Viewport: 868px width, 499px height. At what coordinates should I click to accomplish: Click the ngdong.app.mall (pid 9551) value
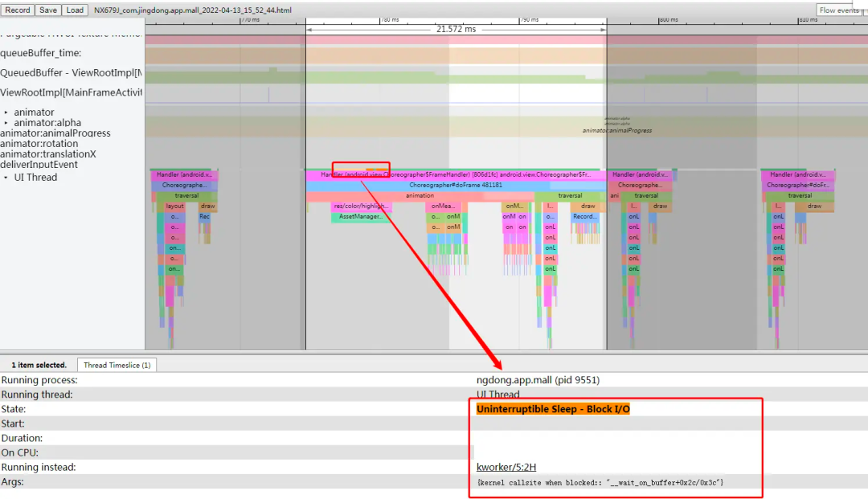point(538,380)
